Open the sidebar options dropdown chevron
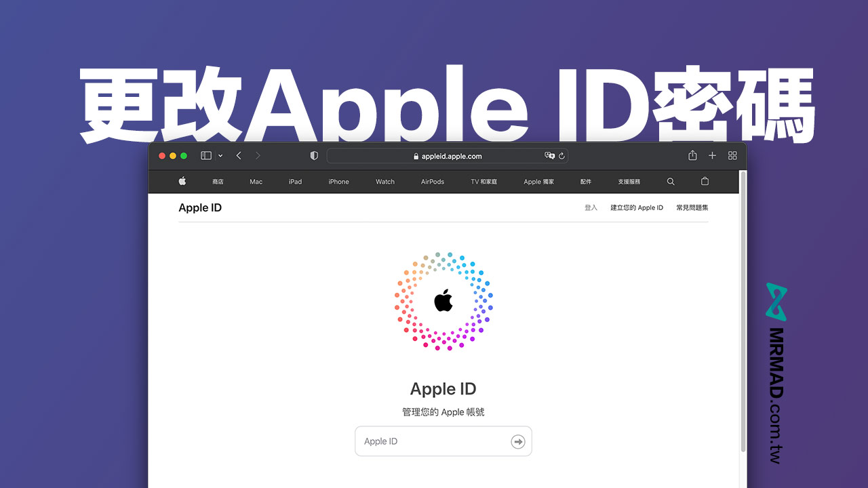Image resolution: width=868 pixels, height=488 pixels. pyautogui.click(x=220, y=156)
